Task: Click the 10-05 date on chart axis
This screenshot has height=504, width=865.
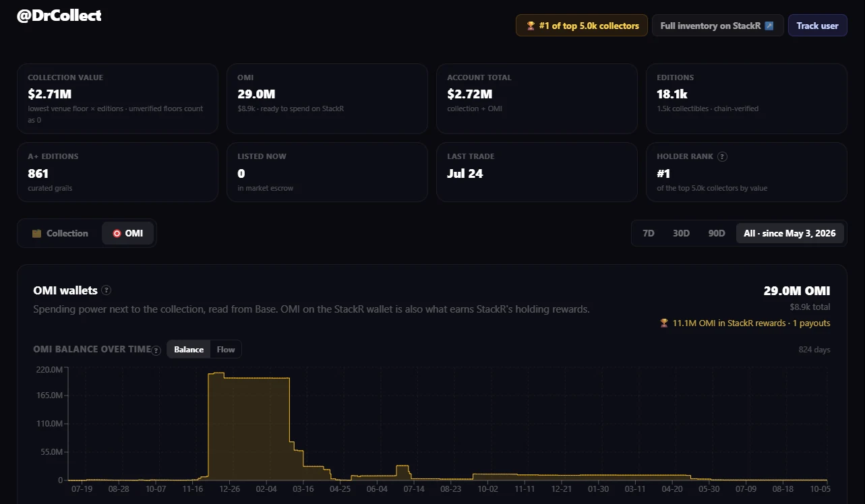Action: (x=820, y=489)
